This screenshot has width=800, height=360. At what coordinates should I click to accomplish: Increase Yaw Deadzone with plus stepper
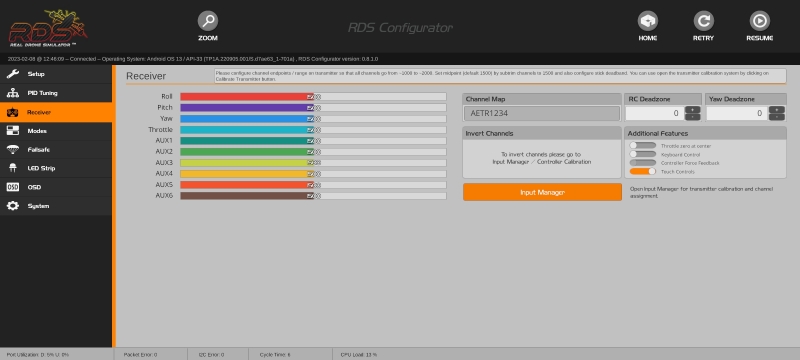[x=777, y=110]
